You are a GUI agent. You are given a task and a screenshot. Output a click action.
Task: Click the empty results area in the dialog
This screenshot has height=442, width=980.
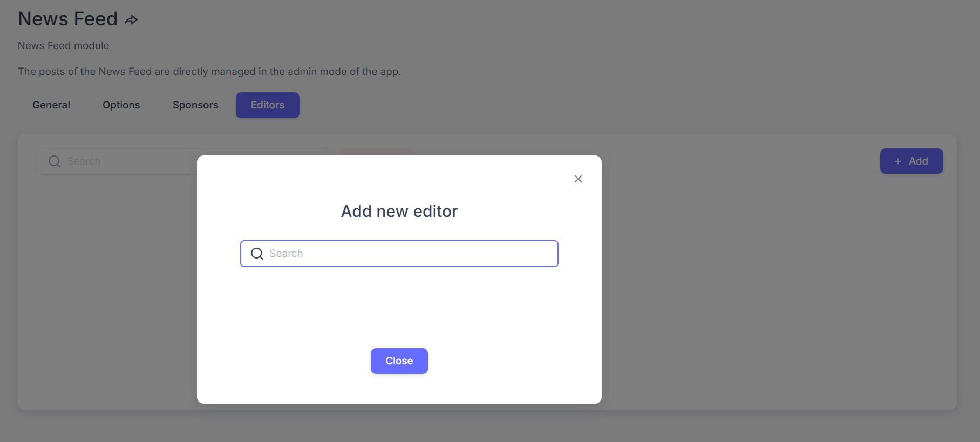(399, 305)
